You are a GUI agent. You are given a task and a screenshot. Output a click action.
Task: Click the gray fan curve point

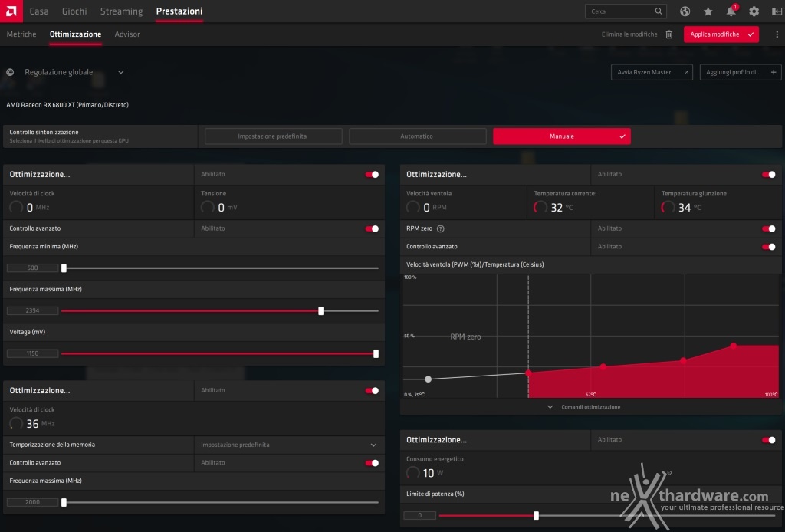(x=428, y=379)
